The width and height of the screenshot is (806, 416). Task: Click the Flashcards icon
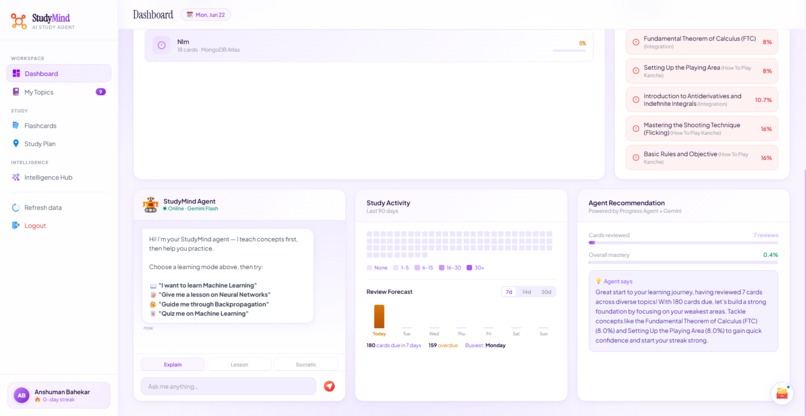(x=16, y=125)
